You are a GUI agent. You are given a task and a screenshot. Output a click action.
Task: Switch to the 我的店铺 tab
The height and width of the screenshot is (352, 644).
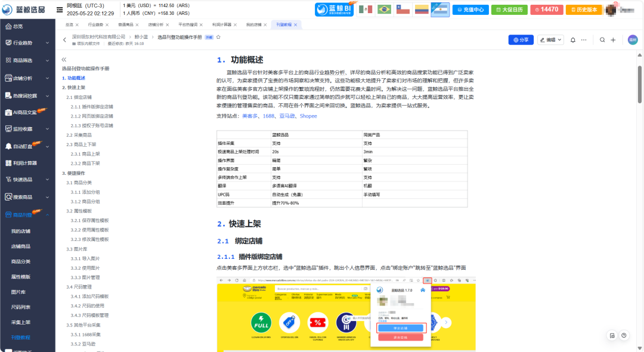point(254,24)
